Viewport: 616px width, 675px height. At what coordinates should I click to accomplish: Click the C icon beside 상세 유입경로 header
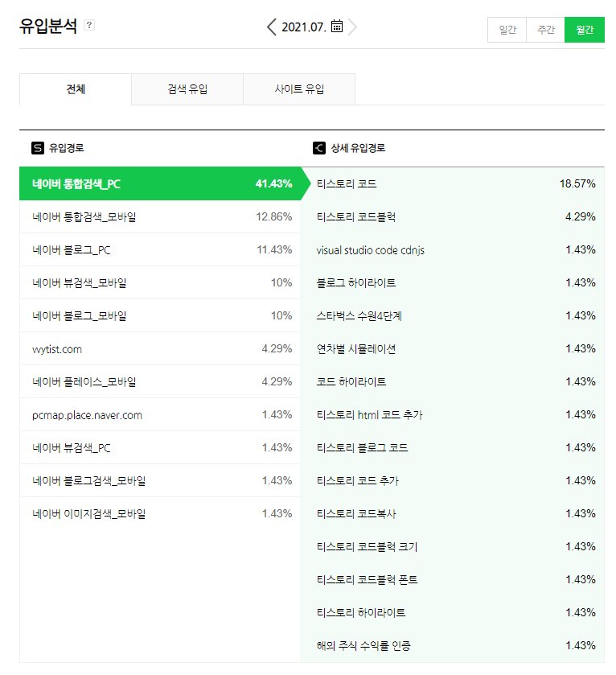319,148
